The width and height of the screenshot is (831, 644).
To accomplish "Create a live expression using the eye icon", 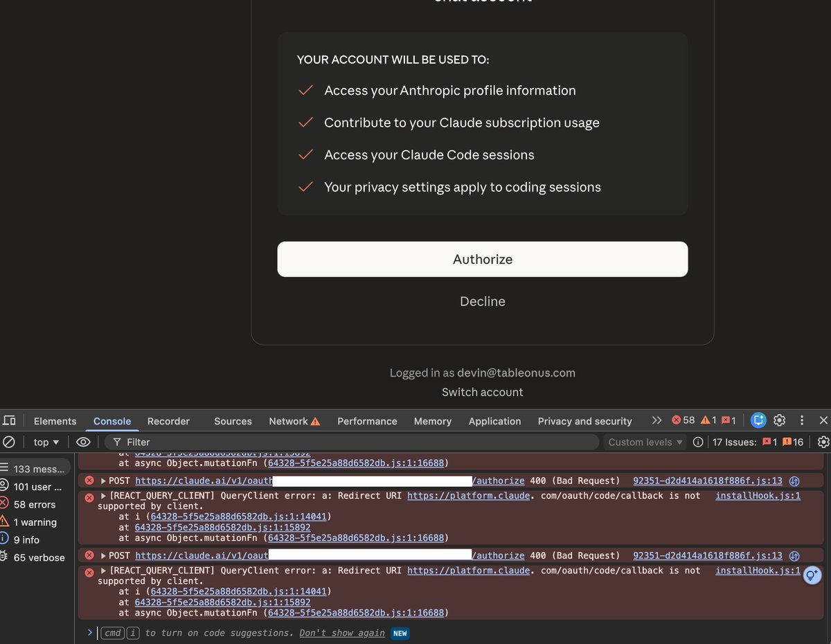I will pos(83,442).
